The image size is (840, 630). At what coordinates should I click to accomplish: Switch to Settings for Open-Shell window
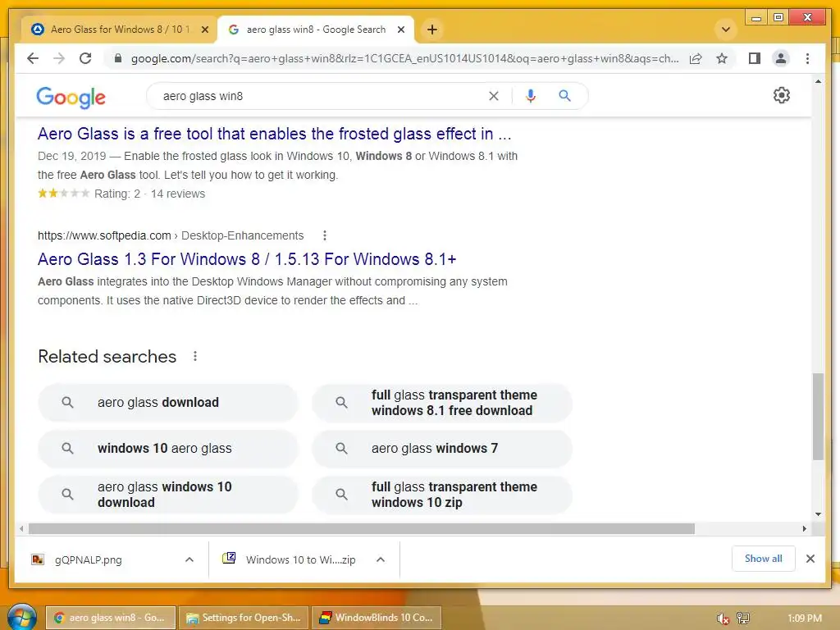243,618
